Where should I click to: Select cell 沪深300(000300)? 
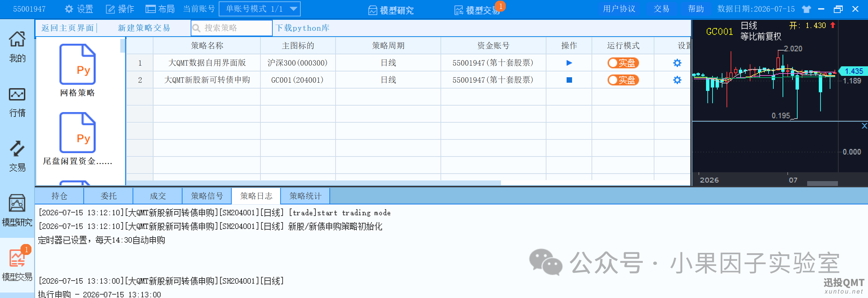[298, 63]
